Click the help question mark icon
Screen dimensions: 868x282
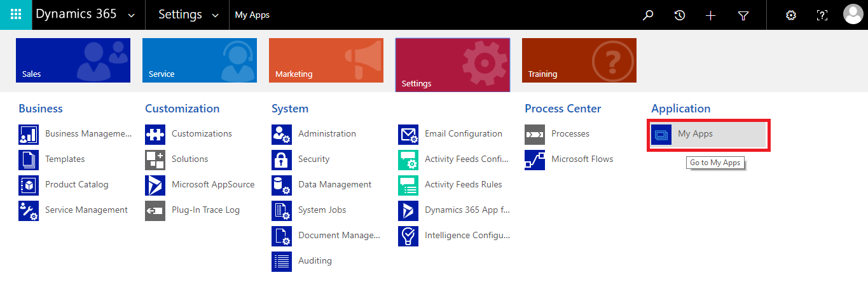point(822,15)
